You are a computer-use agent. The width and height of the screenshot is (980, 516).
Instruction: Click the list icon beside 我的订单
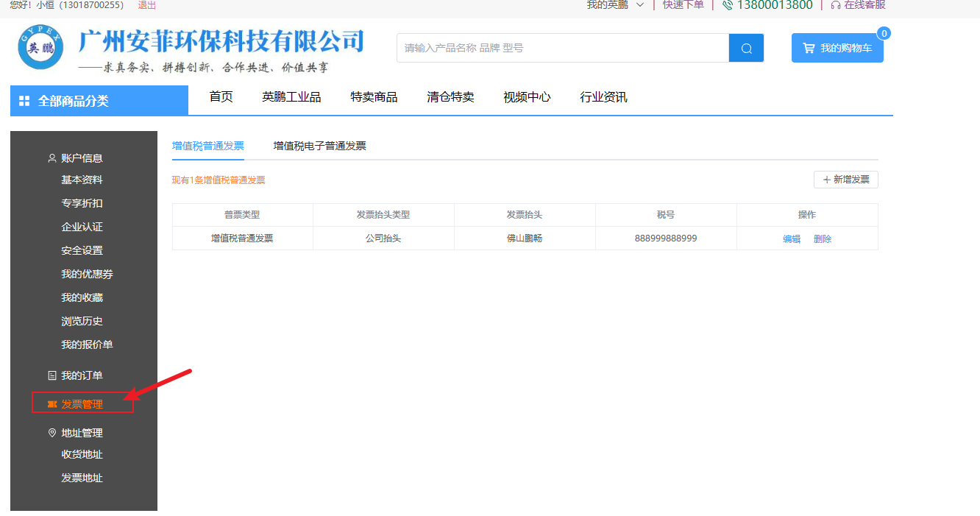point(52,375)
